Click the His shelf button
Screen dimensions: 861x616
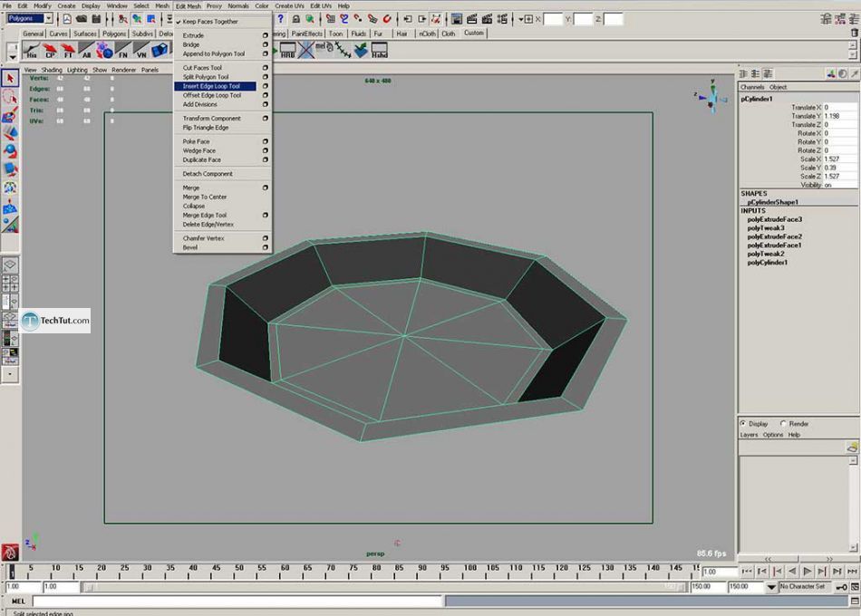click(x=32, y=51)
